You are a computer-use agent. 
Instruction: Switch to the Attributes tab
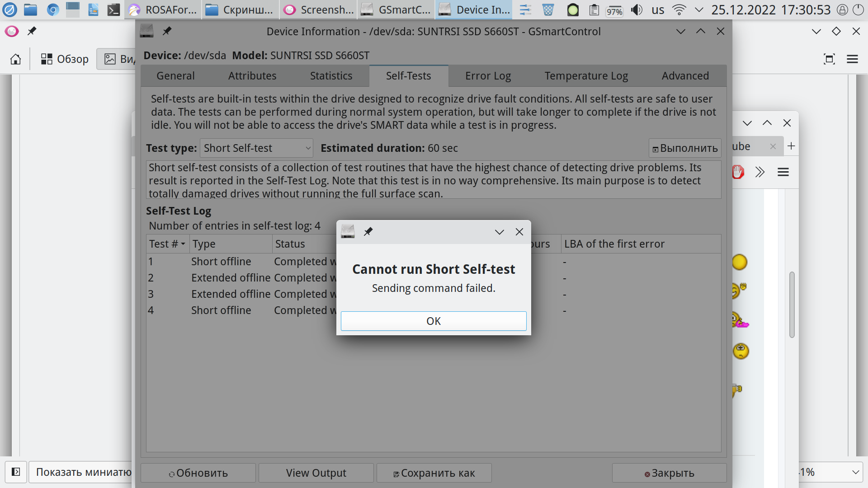[x=252, y=76]
